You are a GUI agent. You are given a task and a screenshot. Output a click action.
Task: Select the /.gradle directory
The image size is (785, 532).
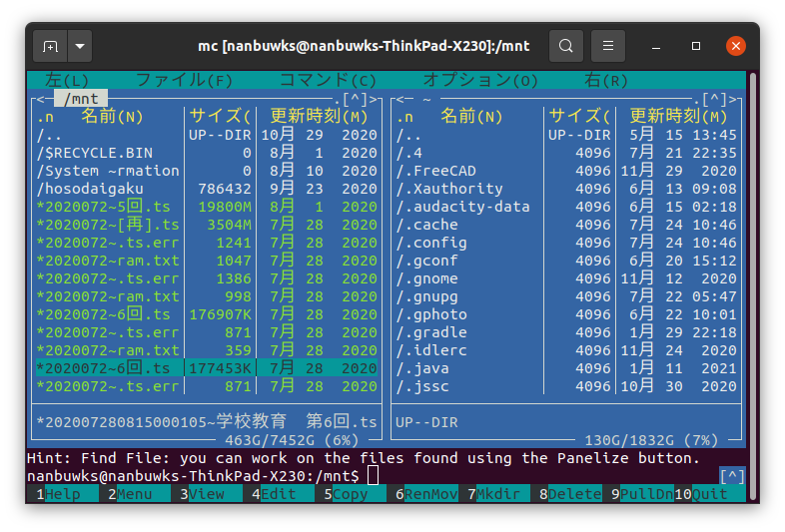pos(566,332)
